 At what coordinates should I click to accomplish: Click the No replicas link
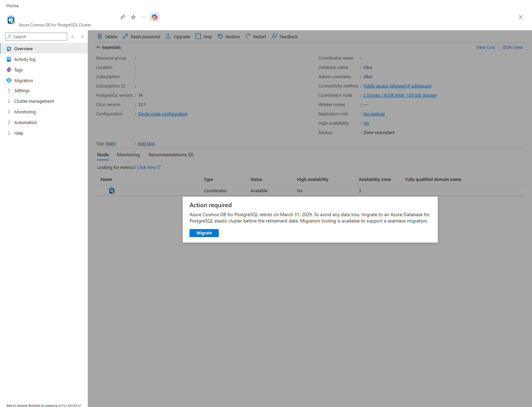374,114
